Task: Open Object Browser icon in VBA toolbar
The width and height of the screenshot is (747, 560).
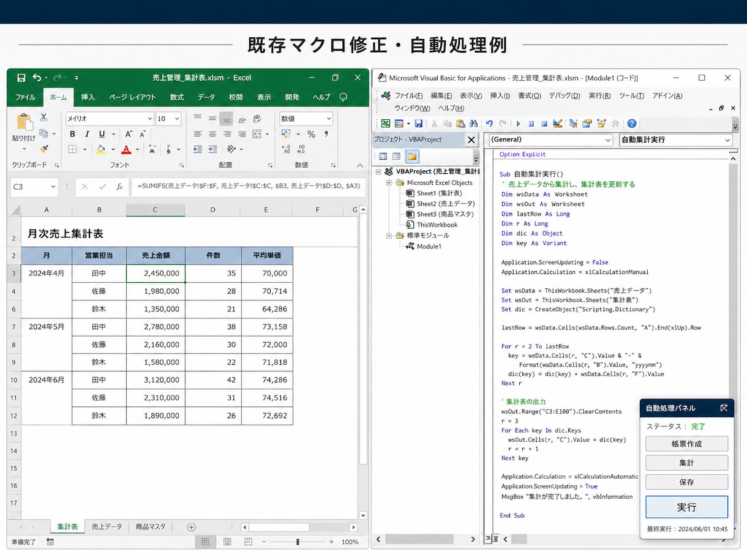Action: coord(601,123)
